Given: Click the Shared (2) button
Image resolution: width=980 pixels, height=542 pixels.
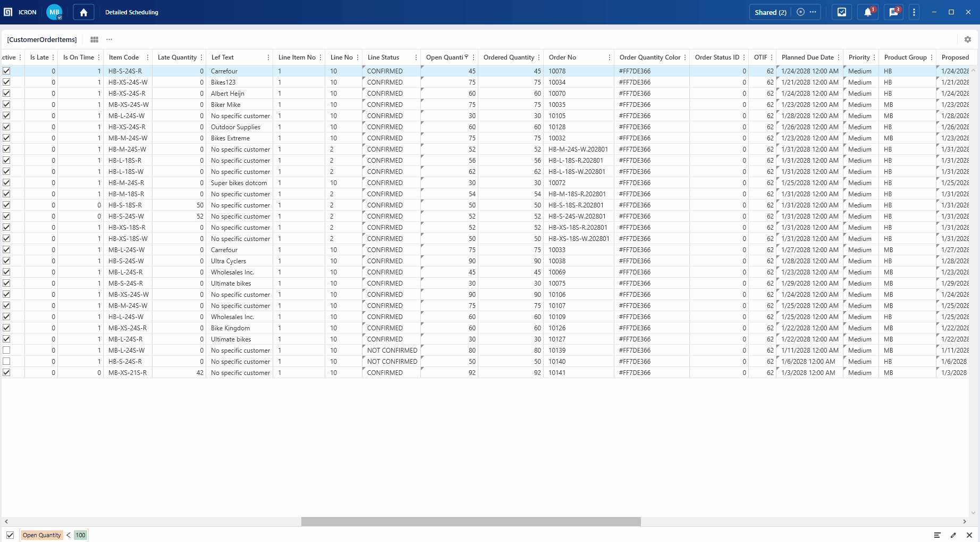Looking at the screenshot, I should 771,12.
